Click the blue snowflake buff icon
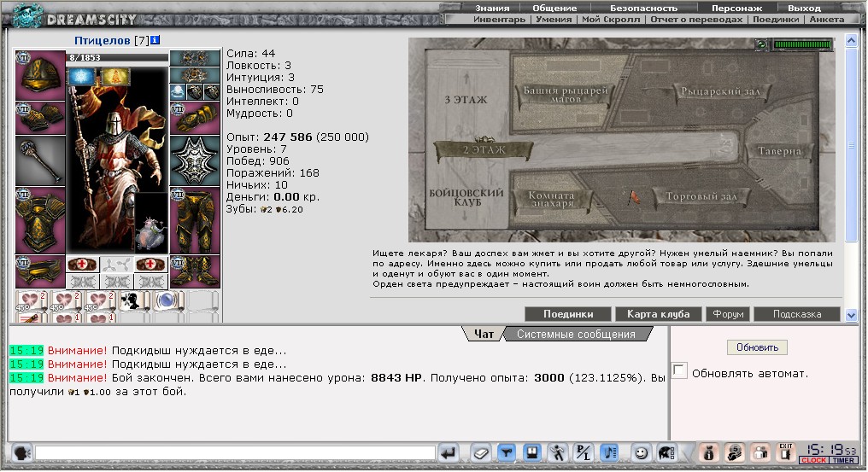 tap(82, 76)
